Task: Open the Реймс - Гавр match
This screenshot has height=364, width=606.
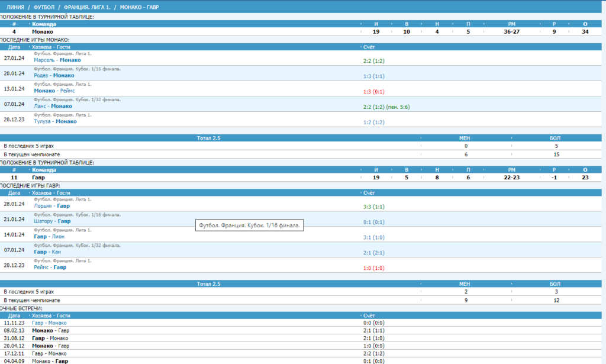Action: point(50,268)
